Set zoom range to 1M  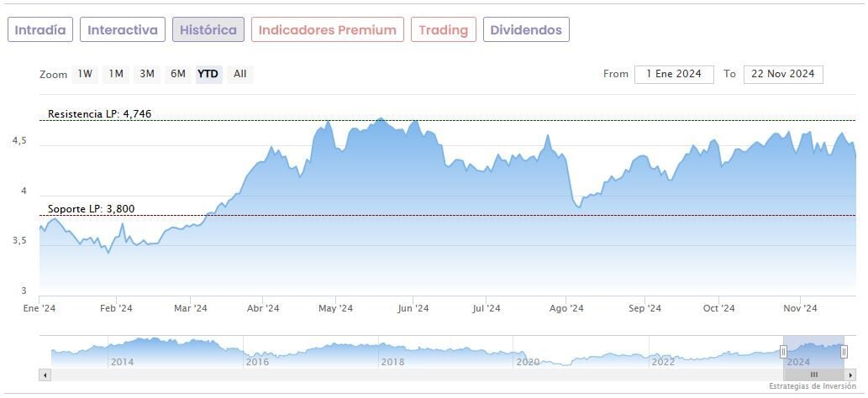pos(116,74)
